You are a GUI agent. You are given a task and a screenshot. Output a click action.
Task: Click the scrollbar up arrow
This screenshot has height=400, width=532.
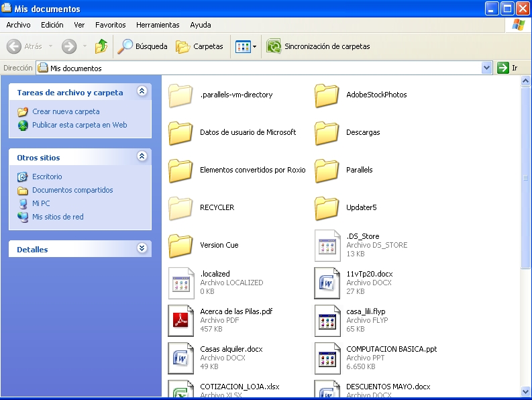(x=525, y=81)
